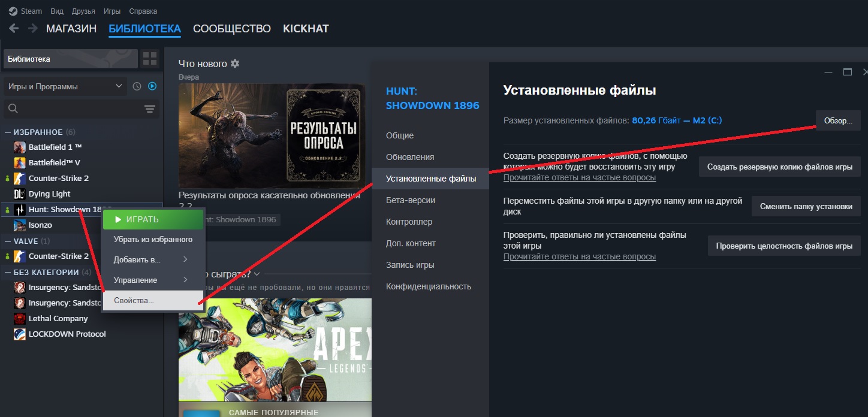Viewport: 868px width, 417px height.
Task: Click the Isonzo game icon
Action: coord(19,225)
